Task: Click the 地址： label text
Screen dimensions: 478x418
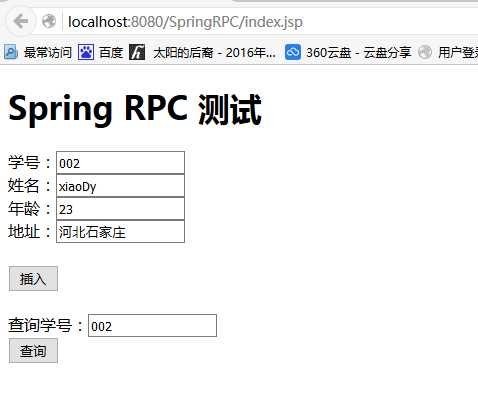Action: click(x=30, y=232)
